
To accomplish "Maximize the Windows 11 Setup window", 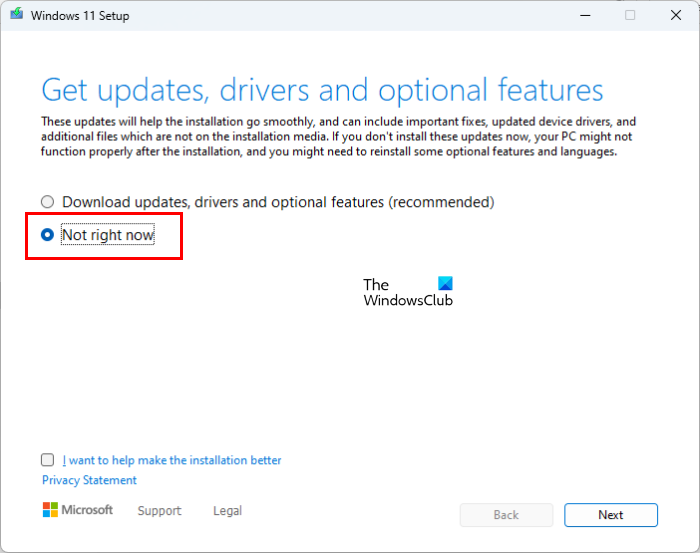I will (x=630, y=15).
